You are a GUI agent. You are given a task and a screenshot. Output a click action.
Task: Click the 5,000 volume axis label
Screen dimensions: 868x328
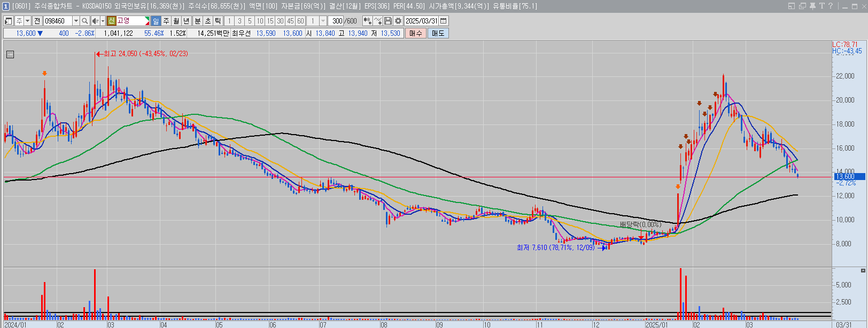click(x=843, y=285)
